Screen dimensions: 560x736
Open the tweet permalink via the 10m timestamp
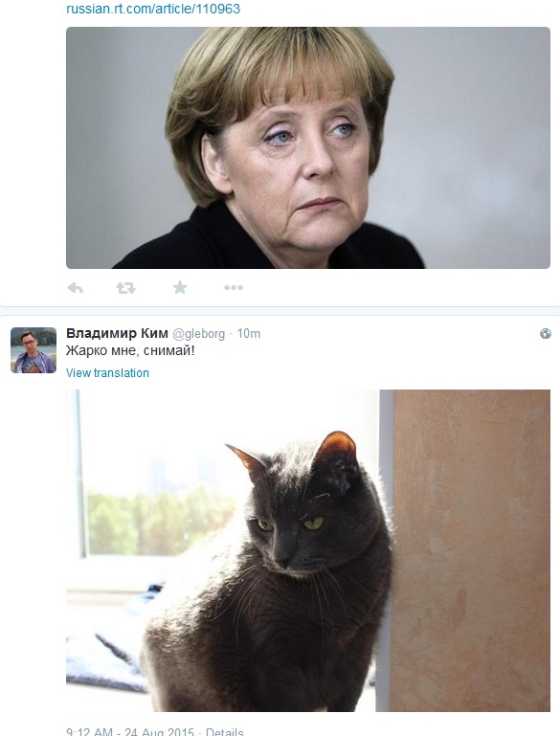(248, 334)
